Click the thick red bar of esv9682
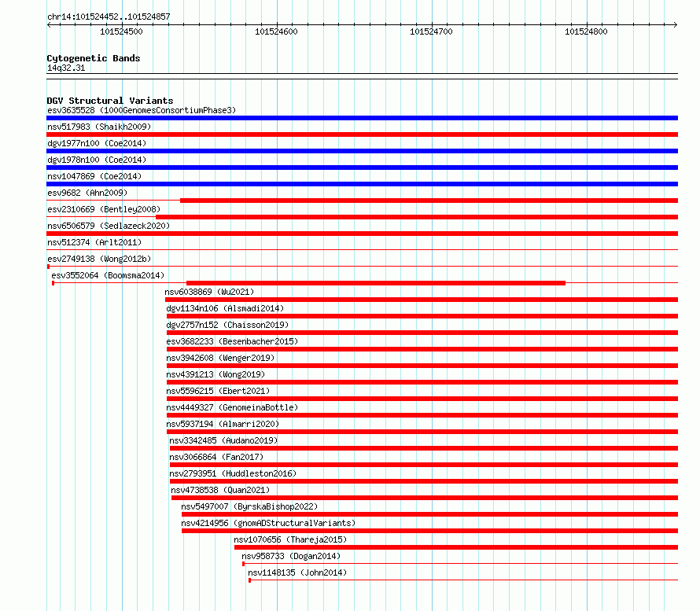Viewport: 700px width, 611px height. (429, 201)
